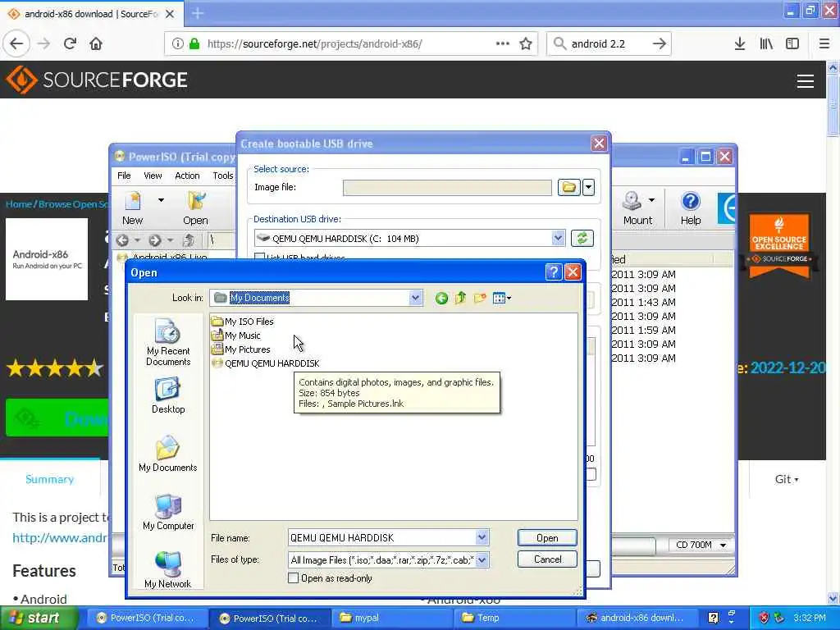Click search go arrow in search box

(660, 44)
